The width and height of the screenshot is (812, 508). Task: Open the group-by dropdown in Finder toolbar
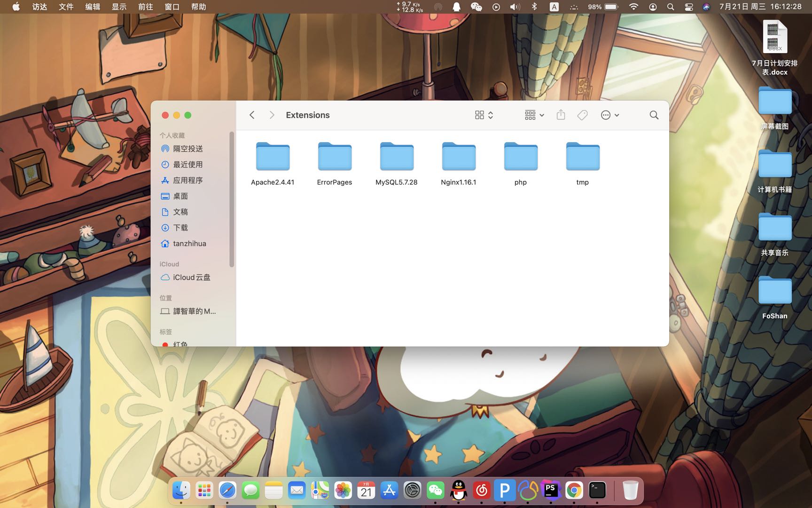(x=534, y=115)
